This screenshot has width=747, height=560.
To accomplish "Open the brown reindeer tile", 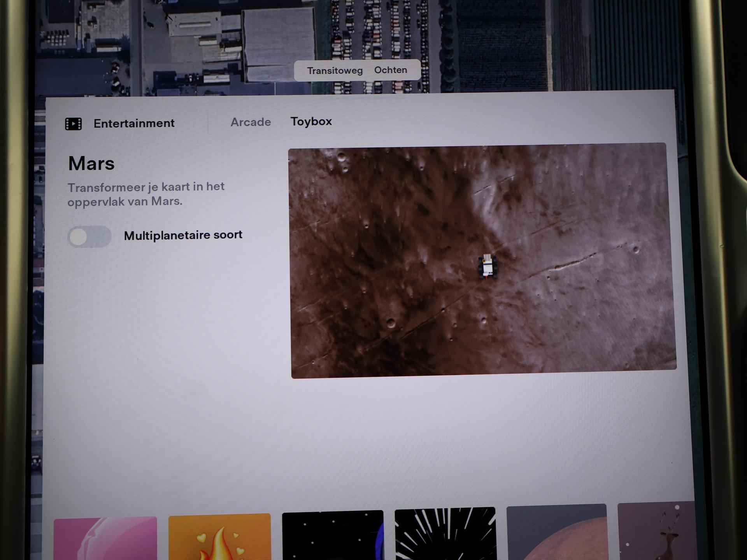I will click(657, 531).
